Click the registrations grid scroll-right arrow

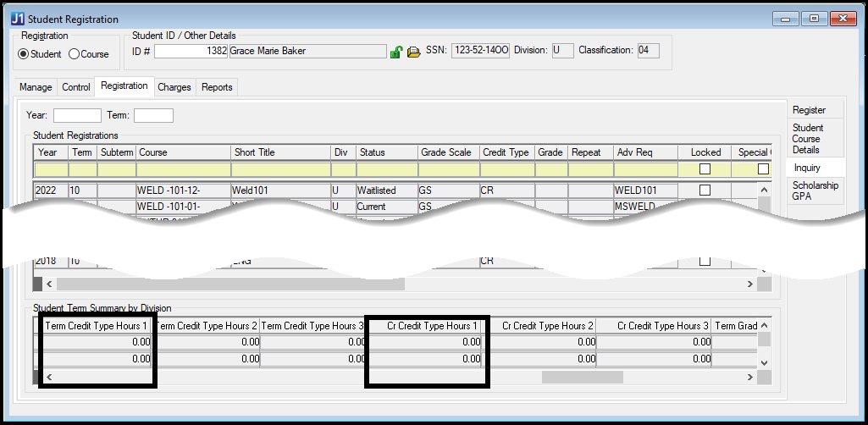(749, 284)
